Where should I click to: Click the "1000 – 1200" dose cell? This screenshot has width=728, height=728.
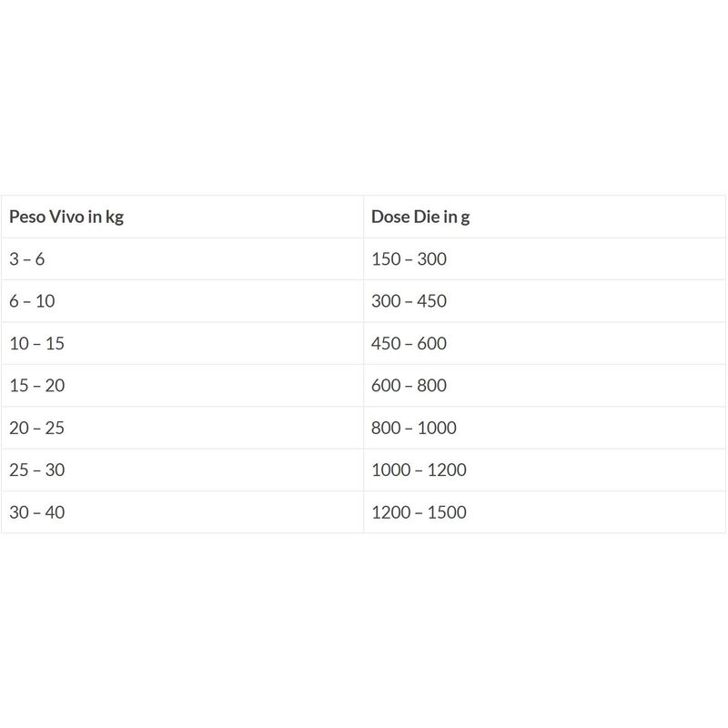[x=419, y=470]
